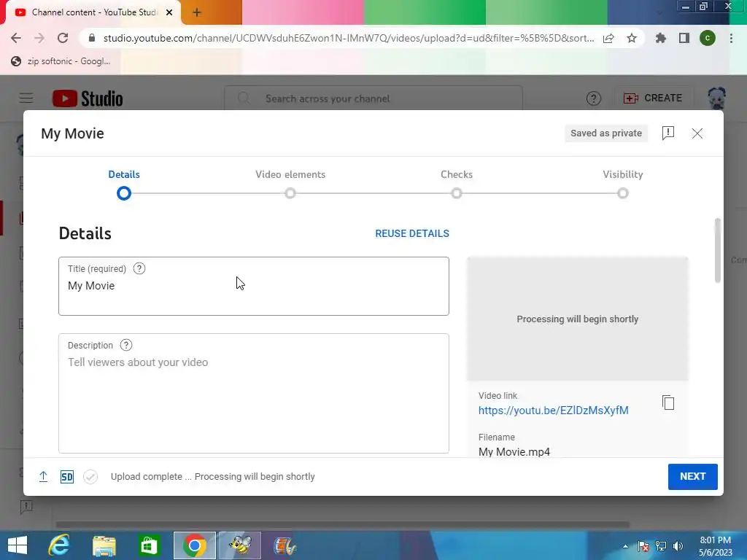Open Microsoft Store from taskbar

point(149,545)
